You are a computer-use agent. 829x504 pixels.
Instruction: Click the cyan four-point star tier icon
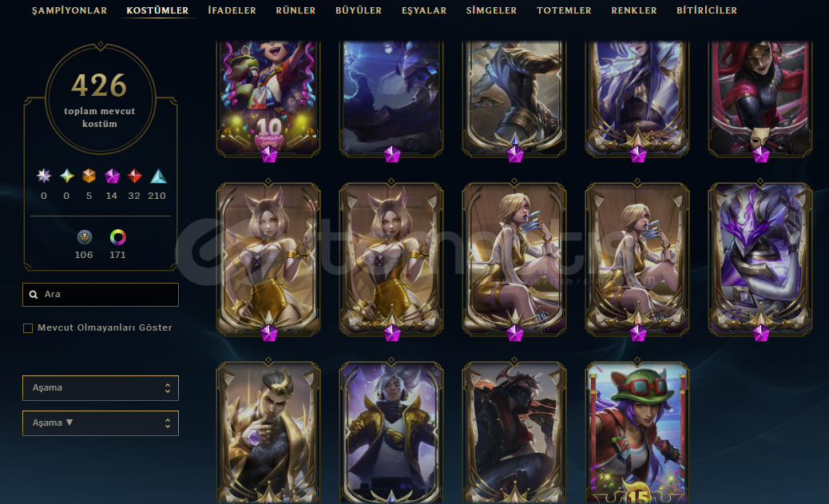coord(66,176)
